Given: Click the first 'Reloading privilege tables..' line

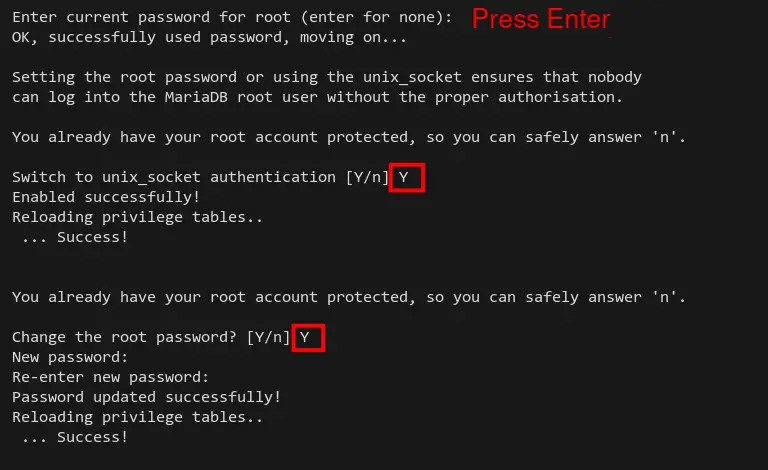Looking at the screenshot, I should coord(138,217).
